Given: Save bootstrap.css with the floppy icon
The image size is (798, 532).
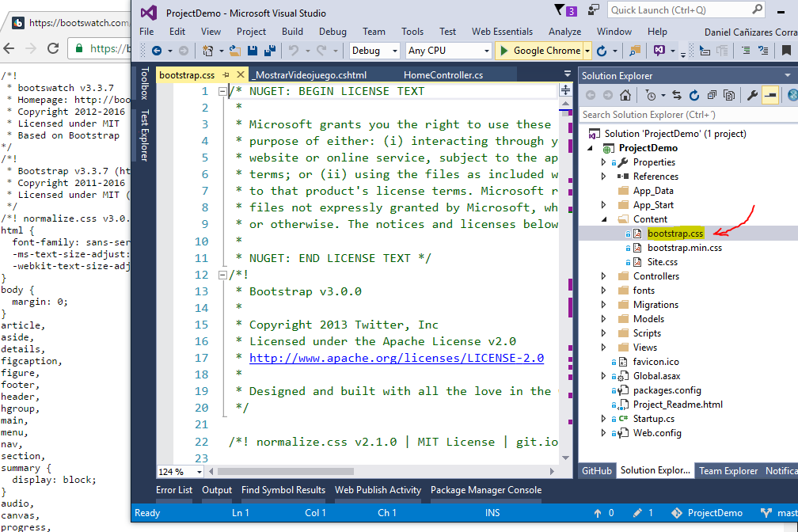Looking at the screenshot, I should pos(253,51).
